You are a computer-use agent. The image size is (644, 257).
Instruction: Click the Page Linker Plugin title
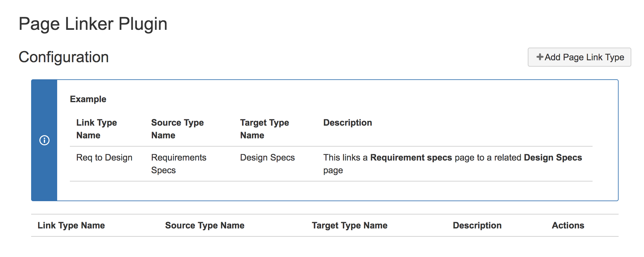point(93,24)
